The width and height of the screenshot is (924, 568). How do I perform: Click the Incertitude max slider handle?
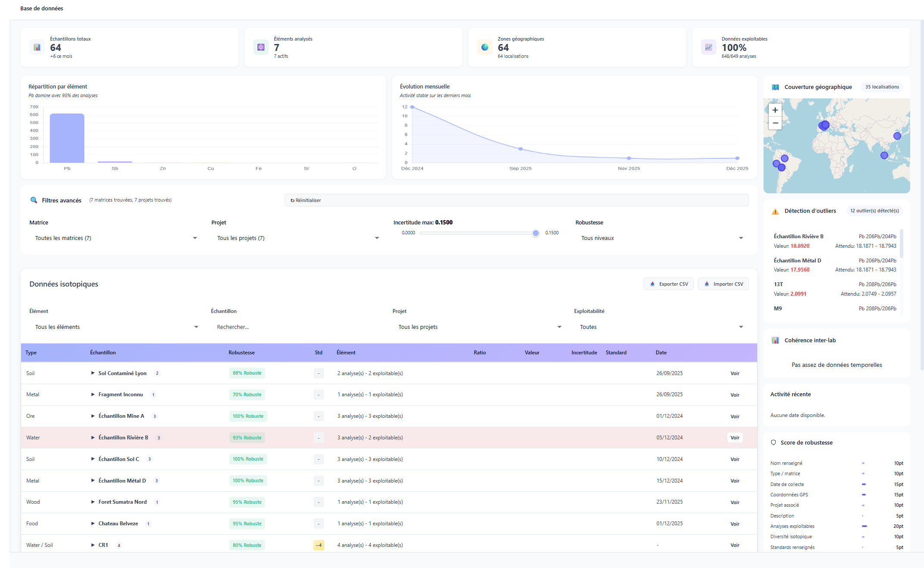point(535,233)
